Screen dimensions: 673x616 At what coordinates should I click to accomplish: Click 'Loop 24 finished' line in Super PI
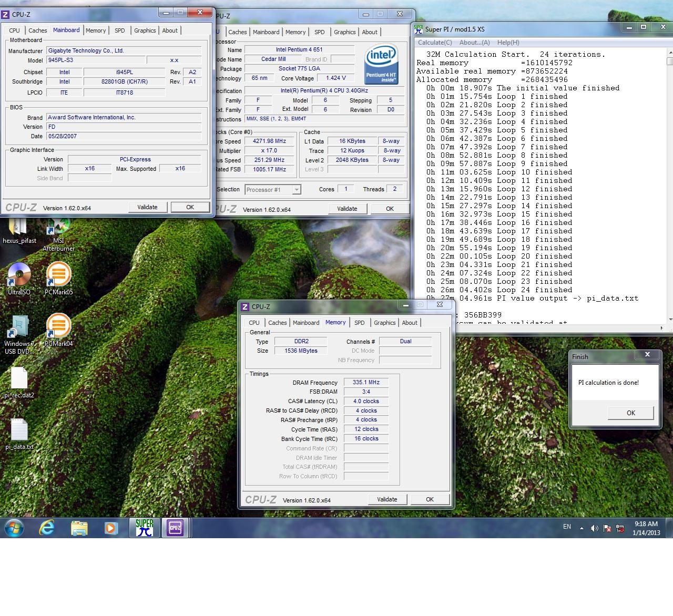499,290
